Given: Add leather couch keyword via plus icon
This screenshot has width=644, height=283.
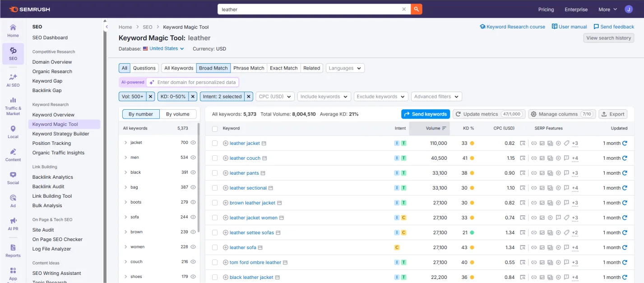Looking at the screenshot, I should point(226,158).
